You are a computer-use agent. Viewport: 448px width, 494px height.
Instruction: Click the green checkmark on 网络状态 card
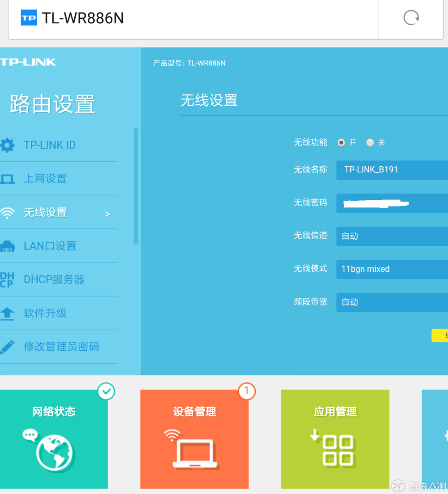pyautogui.click(x=106, y=391)
